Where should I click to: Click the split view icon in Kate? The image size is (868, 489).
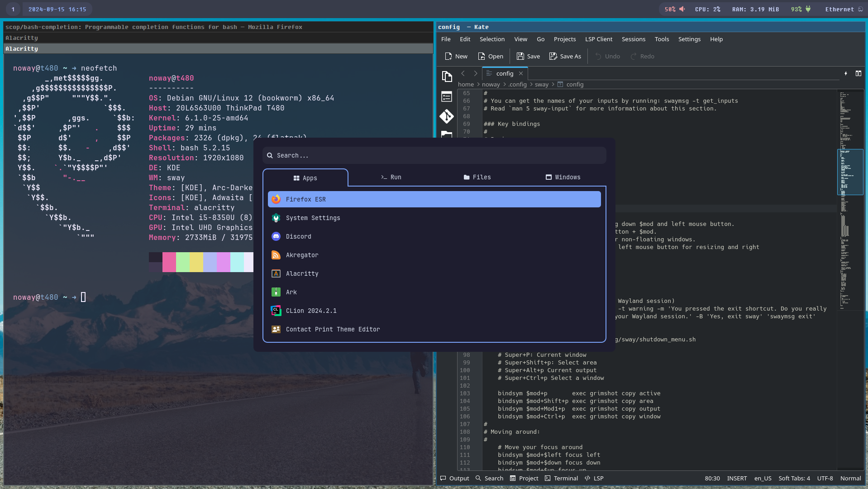tap(858, 73)
